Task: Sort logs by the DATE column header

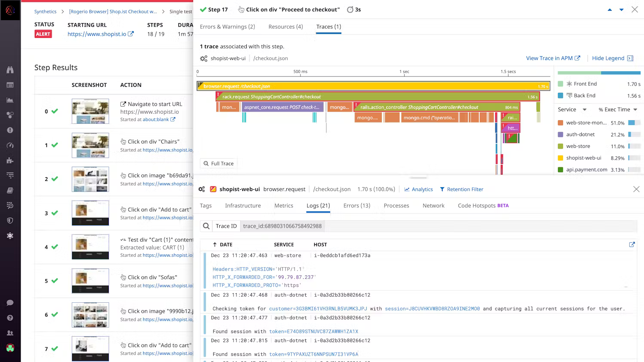Action: (226, 245)
